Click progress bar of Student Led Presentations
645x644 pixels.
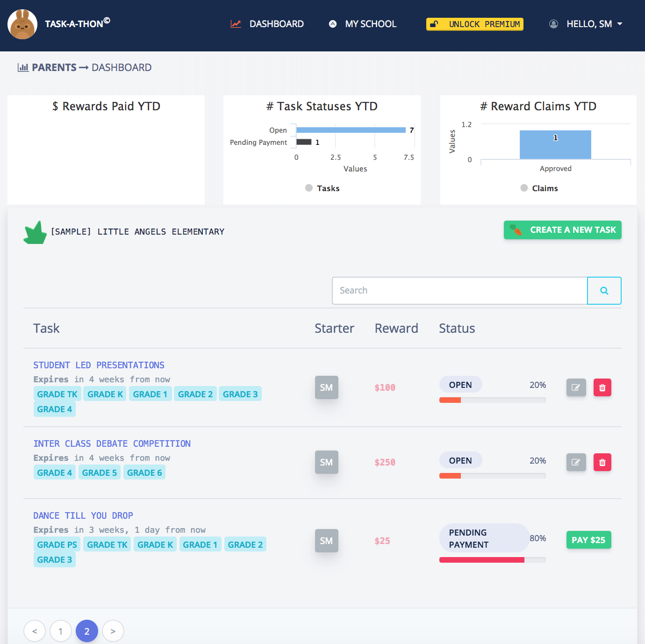(x=493, y=400)
